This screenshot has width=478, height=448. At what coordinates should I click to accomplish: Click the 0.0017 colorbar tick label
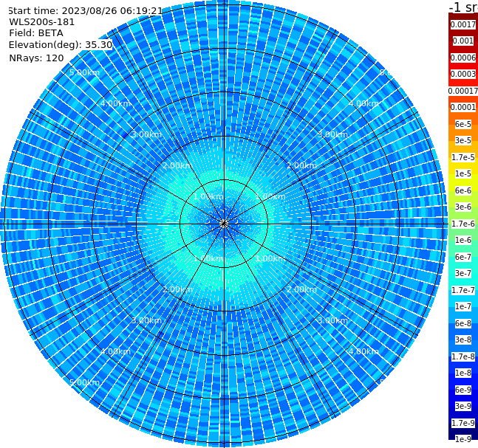point(463,24)
